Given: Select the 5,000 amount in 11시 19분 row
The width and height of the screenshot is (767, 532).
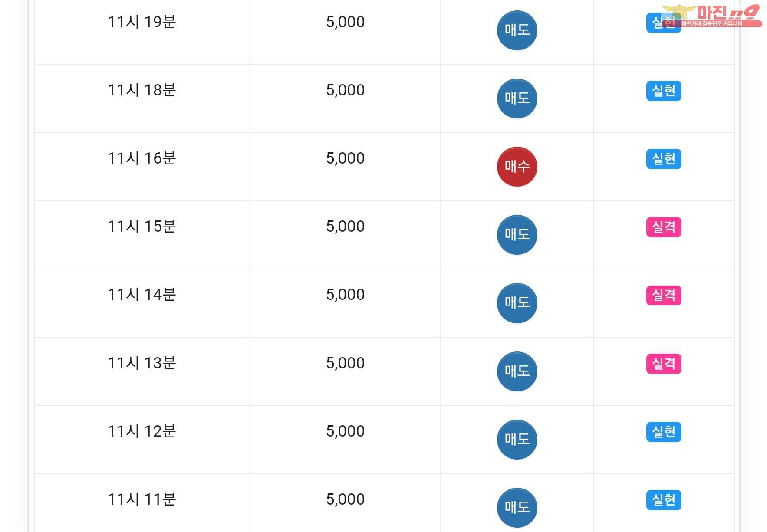Looking at the screenshot, I should (345, 22).
